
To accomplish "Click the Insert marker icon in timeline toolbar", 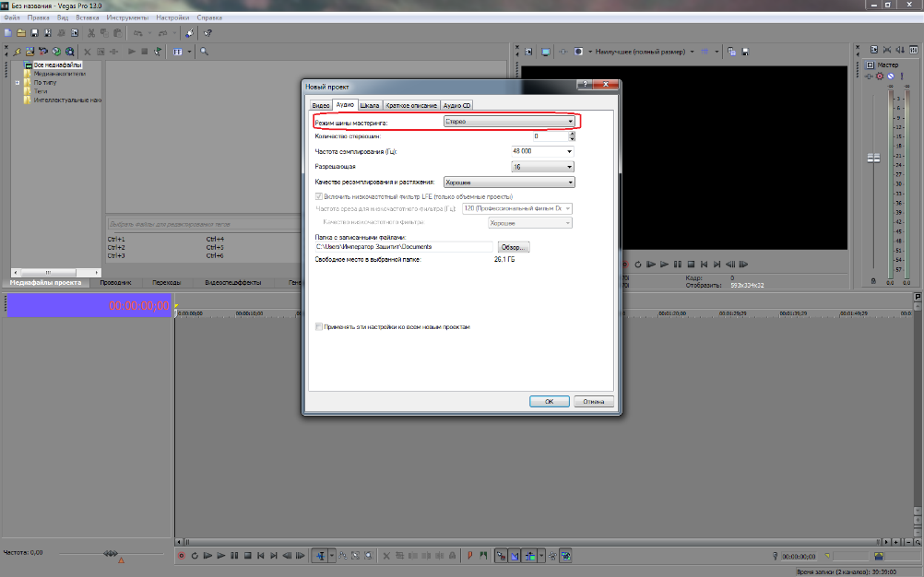I will click(x=469, y=556).
